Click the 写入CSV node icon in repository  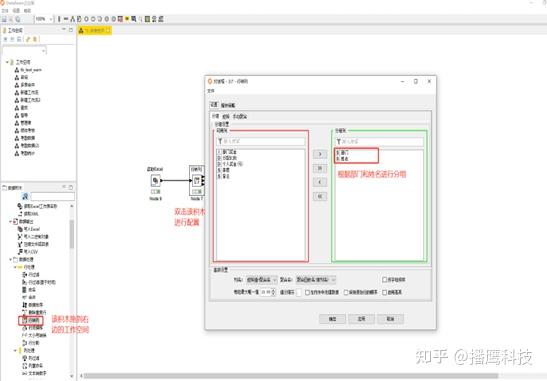coord(20,252)
